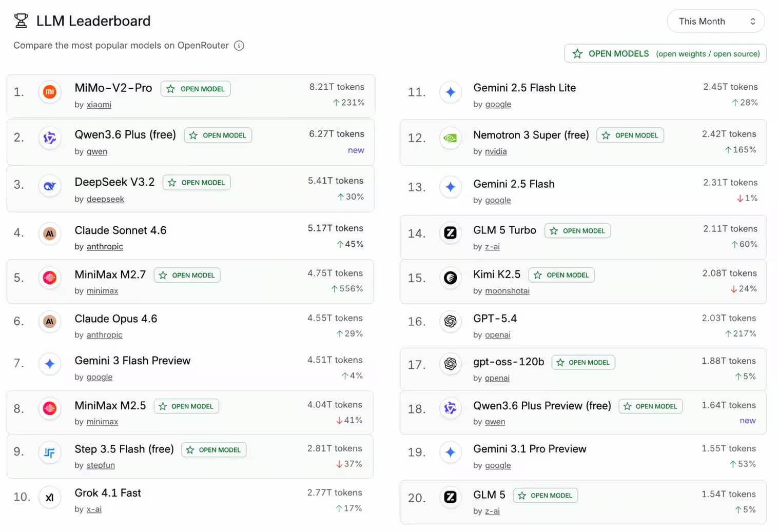Open the DeepSeek V3.2 model title
Screen dimensions: 778x532
click(x=114, y=182)
